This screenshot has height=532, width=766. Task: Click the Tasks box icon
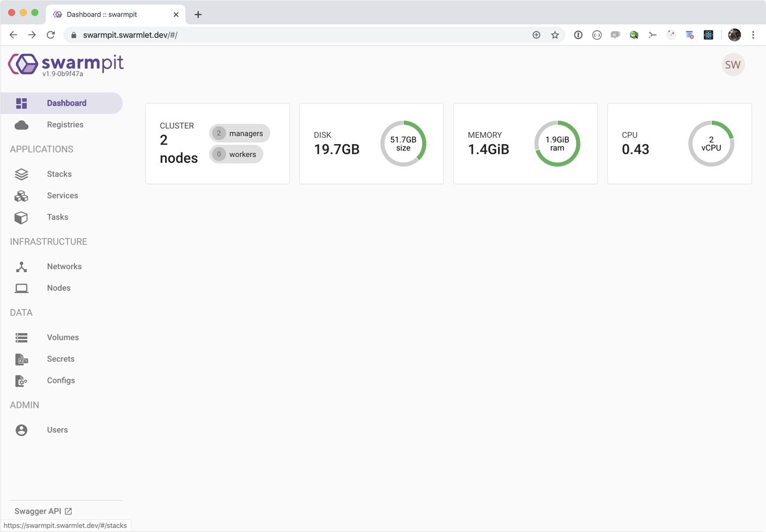coord(21,218)
